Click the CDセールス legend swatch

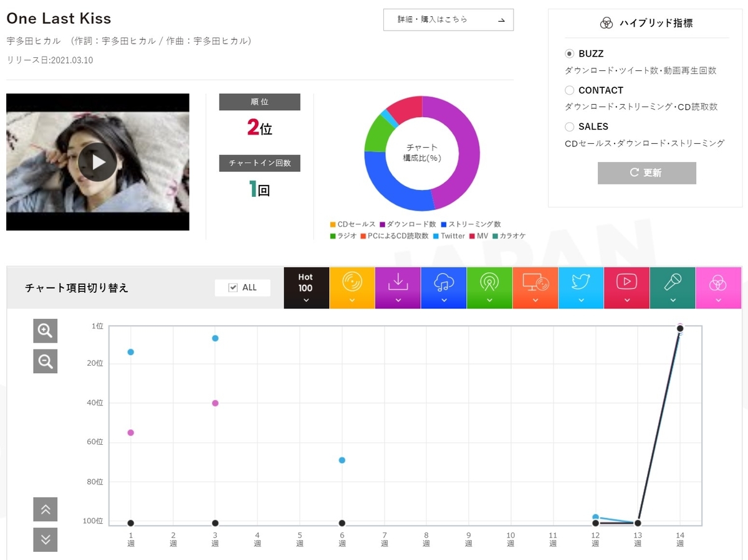tap(333, 224)
